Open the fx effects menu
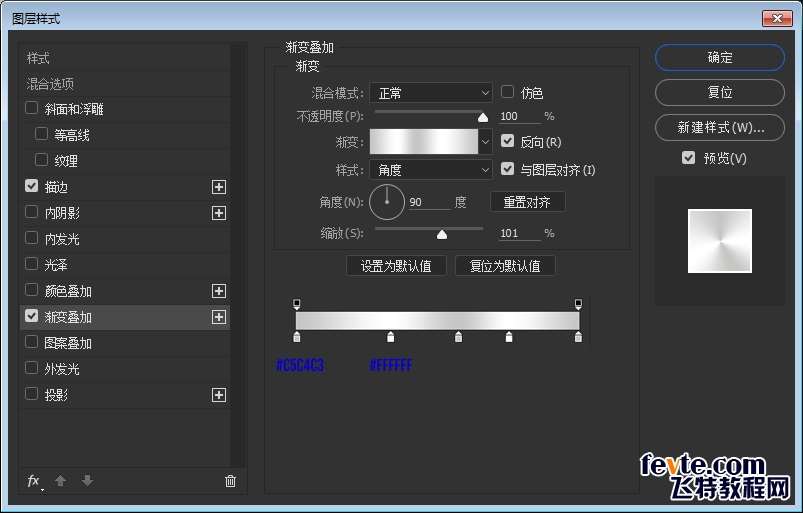The height and width of the screenshot is (513, 803). point(34,481)
